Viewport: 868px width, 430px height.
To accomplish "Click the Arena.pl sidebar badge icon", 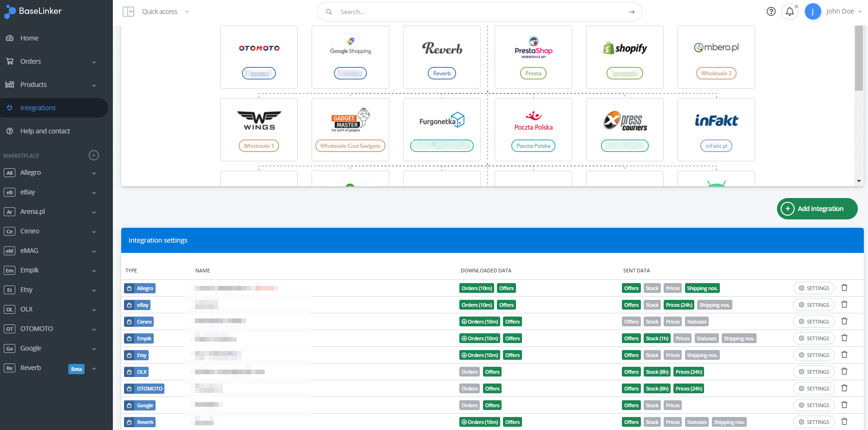I will 9,212.
